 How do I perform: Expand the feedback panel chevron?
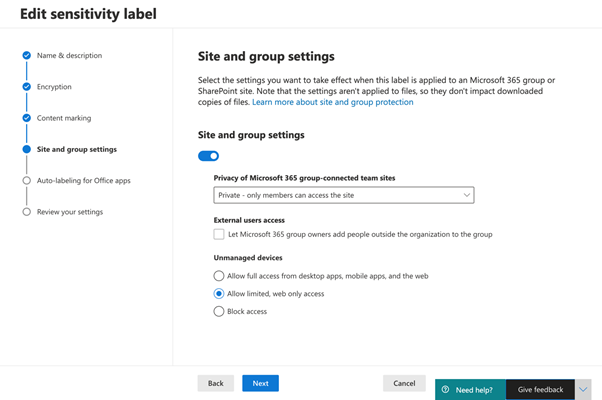[x=583, y=390]
